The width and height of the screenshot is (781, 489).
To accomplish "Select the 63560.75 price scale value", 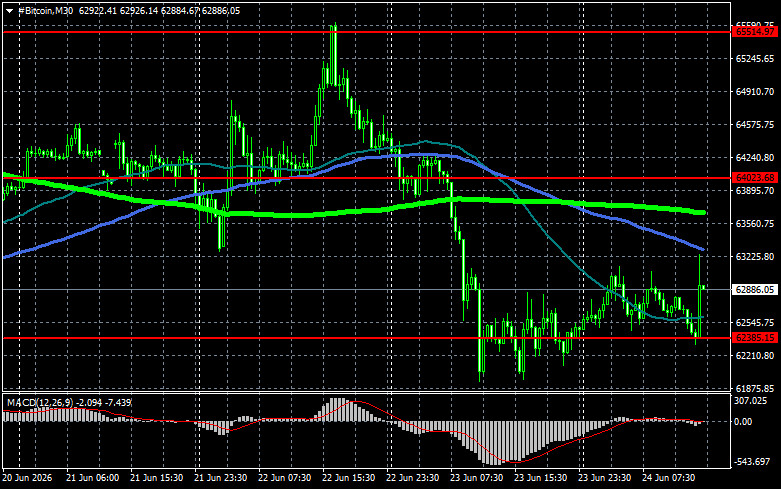I will tap(755, 224).
